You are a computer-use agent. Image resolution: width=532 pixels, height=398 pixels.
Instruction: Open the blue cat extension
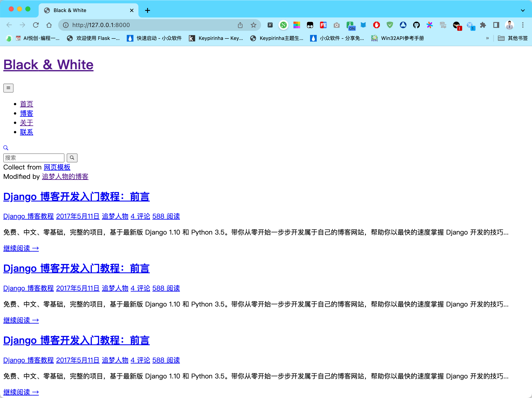pyautogui.click(x=363, y=25)
